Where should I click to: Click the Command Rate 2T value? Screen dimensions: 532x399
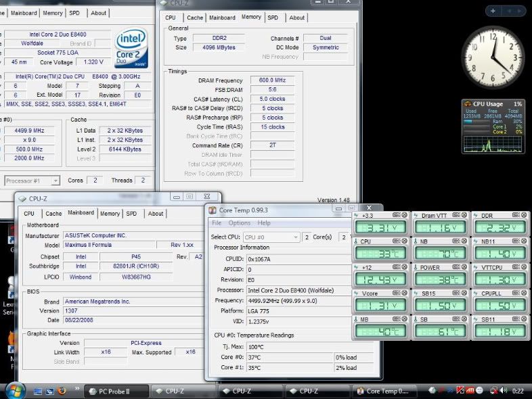point(273,145)
